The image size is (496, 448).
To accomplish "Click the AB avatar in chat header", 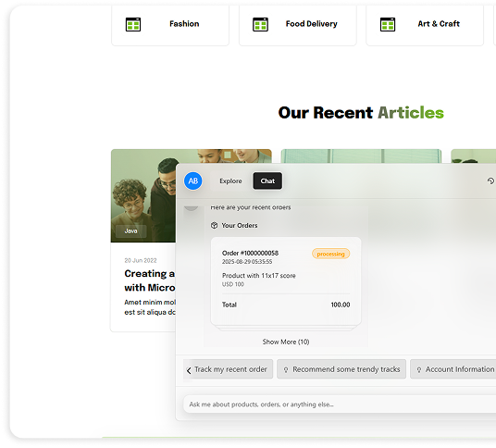I will (193, 181).
